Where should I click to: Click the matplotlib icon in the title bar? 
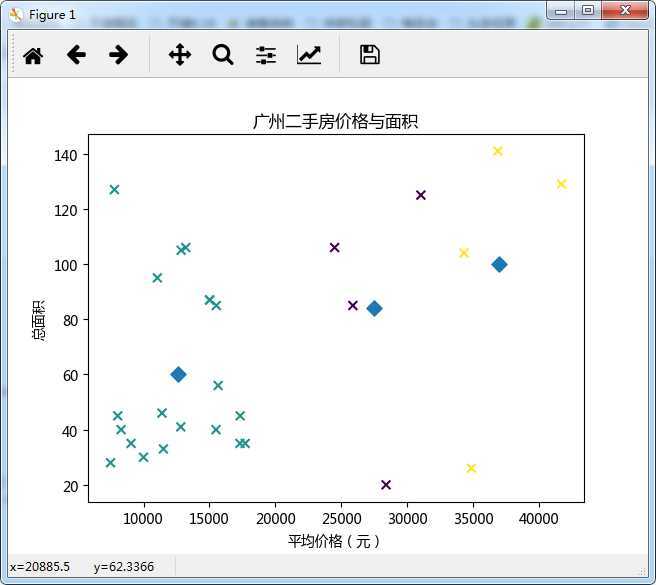pos(16,15)
